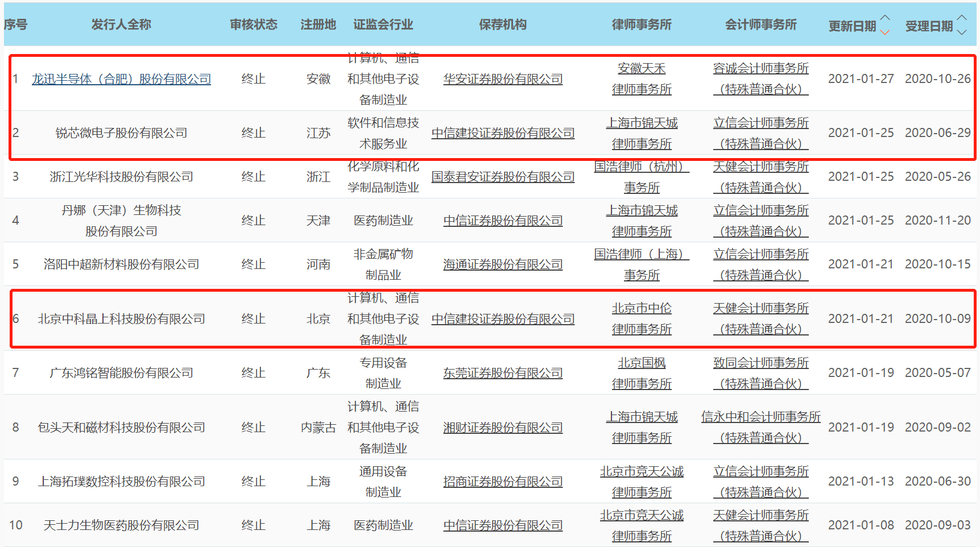The height and width of the screenshot is (547, 980).
Task: Sort 更新日期 descending with the red down arrow
Action: click(885, 32)
